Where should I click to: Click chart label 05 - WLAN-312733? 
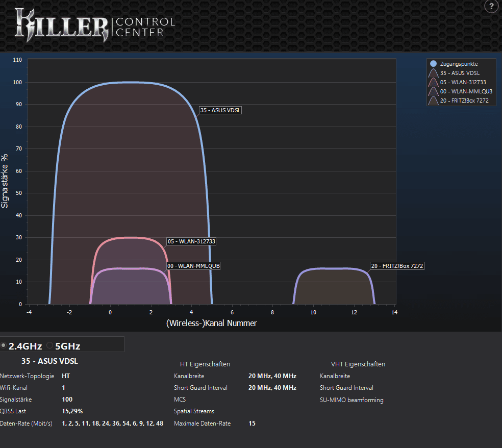[x=191, y=241]
